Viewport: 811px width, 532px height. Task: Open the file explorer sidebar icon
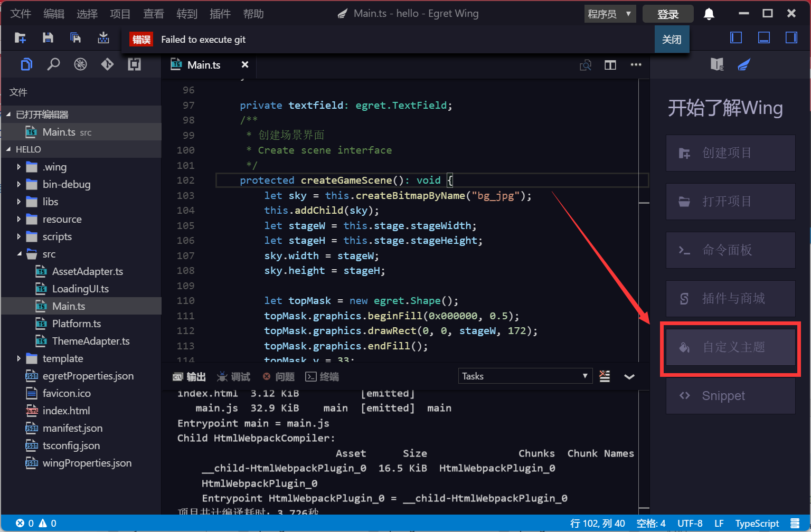[x=26, y=64]
